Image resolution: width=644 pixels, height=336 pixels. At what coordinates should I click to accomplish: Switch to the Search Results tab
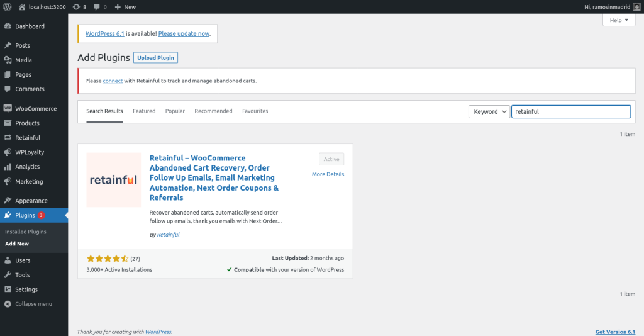[x=104, y=111]
